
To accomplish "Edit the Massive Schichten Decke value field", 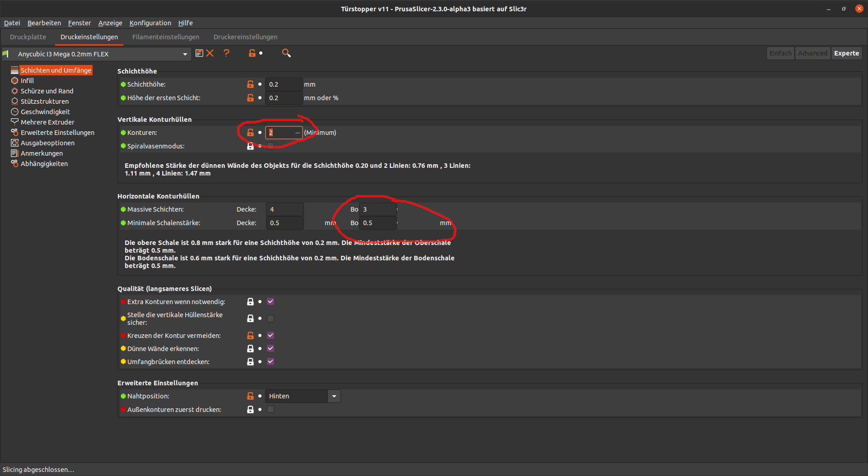I will [x=285, y=209].
